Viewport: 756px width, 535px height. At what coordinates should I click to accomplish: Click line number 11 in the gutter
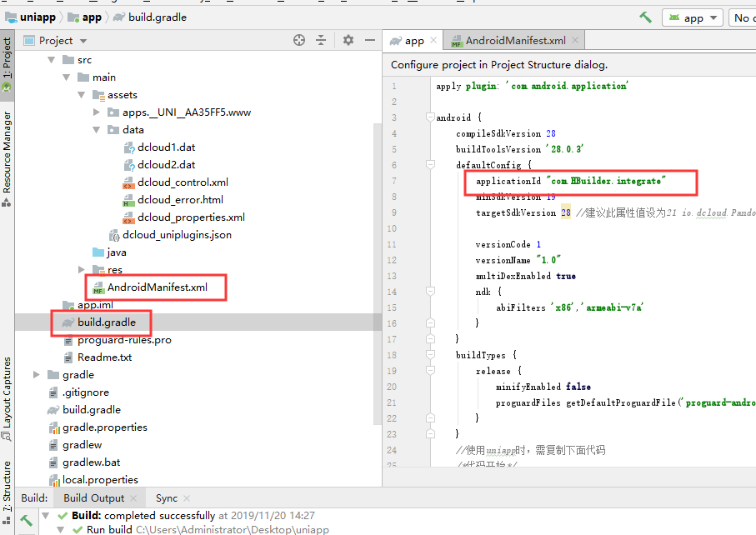coord(392,244)
